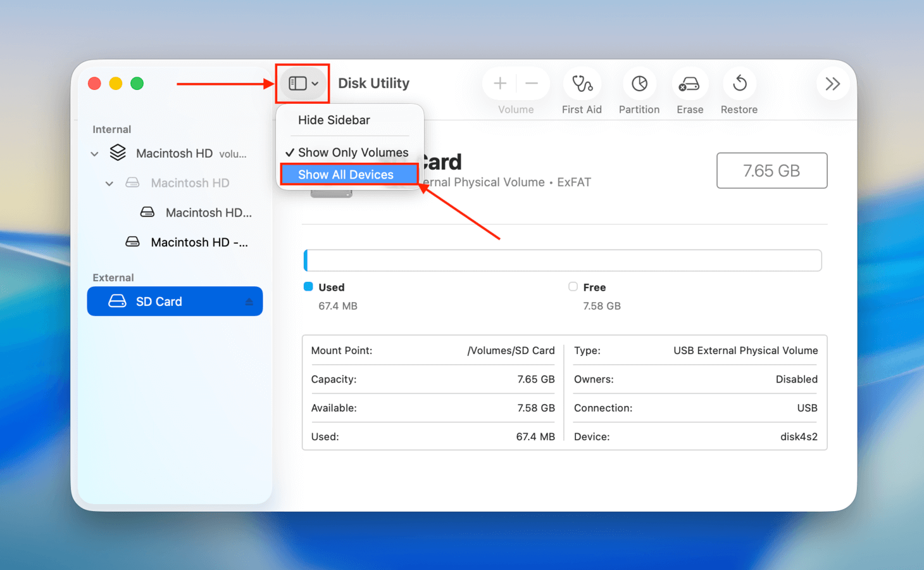924x570 pixels.
Task: Select the Erase tool in the toolbar
Action: [689, 83]
